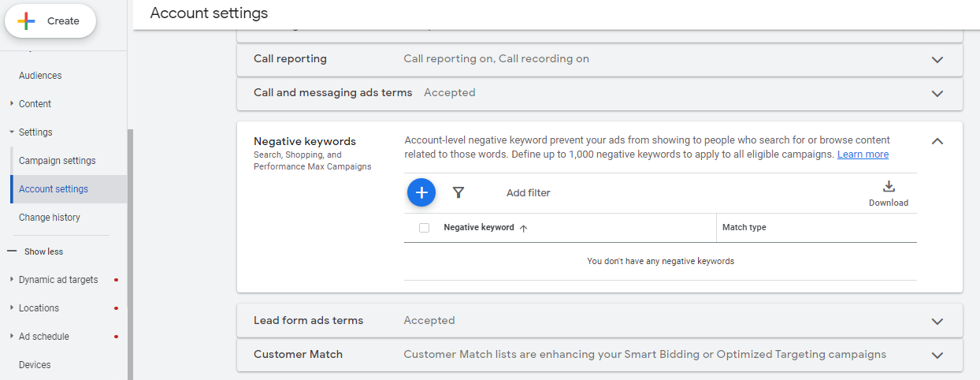Toggle the select-all negative keywords checkbox

[x=425, y=228]
